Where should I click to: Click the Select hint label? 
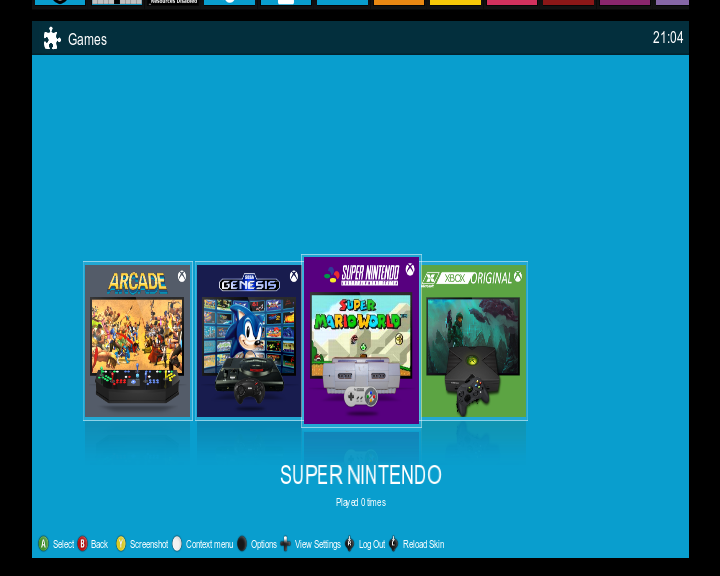[63, 544]
